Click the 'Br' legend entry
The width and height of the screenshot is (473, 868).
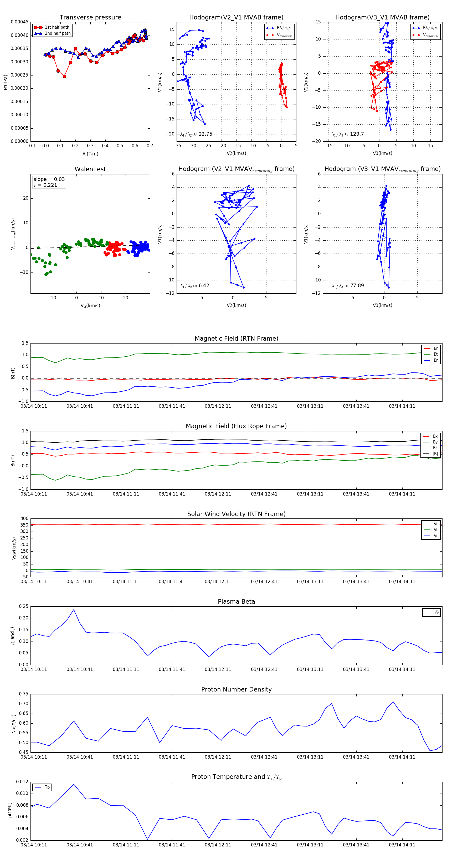point(431,349)
